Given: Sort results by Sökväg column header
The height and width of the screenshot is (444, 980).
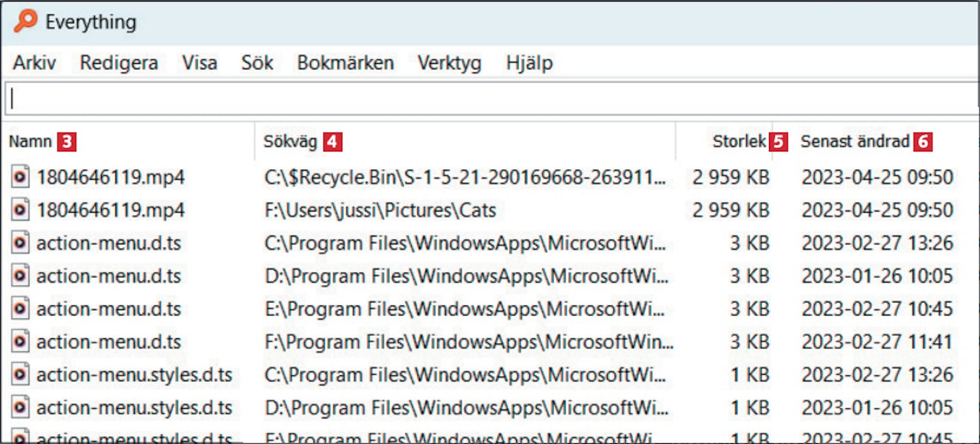Looking at the screenshot, I should pos(290,142).
